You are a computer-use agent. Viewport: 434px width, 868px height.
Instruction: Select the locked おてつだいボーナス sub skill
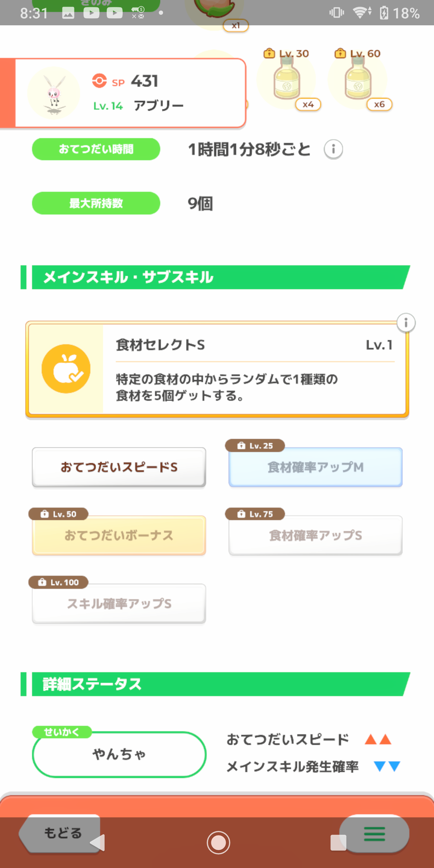[119, 535]
